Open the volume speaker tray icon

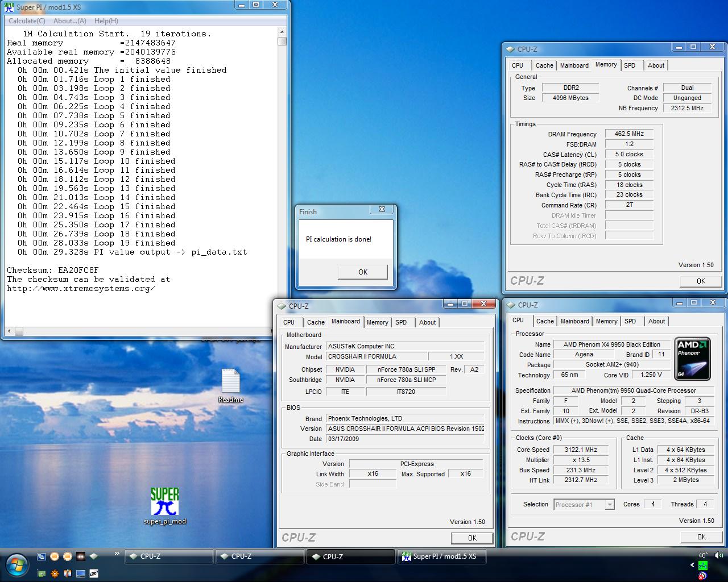719,555
